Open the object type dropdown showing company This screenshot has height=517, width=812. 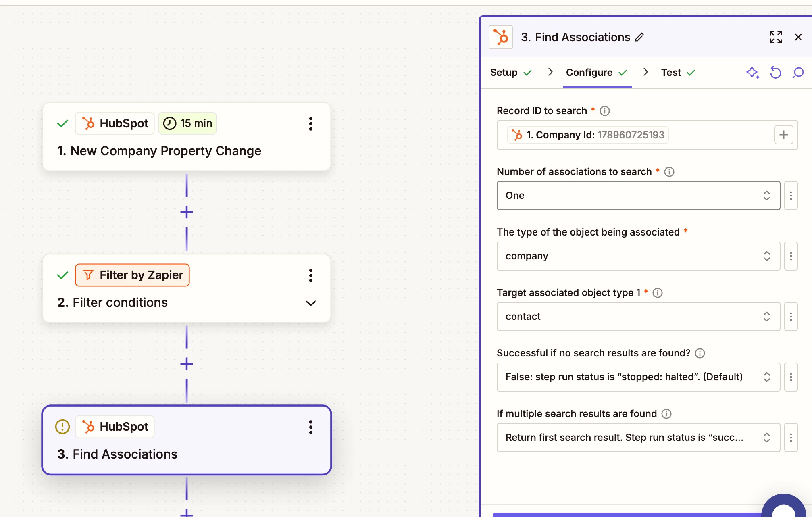coord(638,256)
